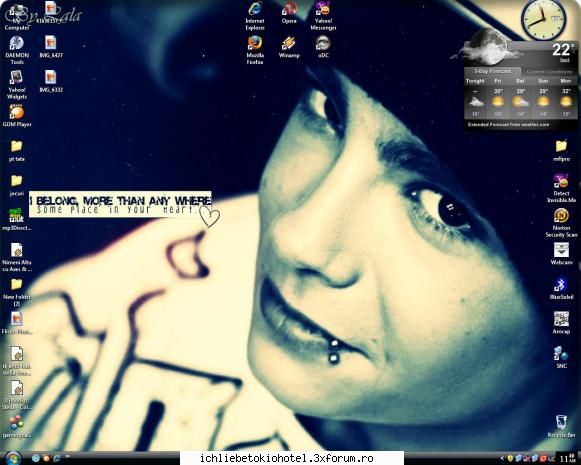Screen dimensions: 581x465
Task: Launch the mp3Direct shortcut
Action: point(16,219)
